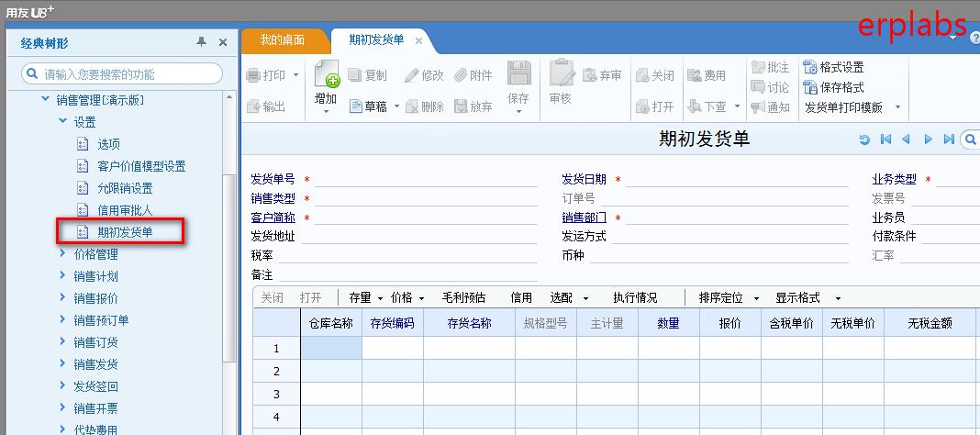Expand the 发货签回 tree node

[62, 385]
